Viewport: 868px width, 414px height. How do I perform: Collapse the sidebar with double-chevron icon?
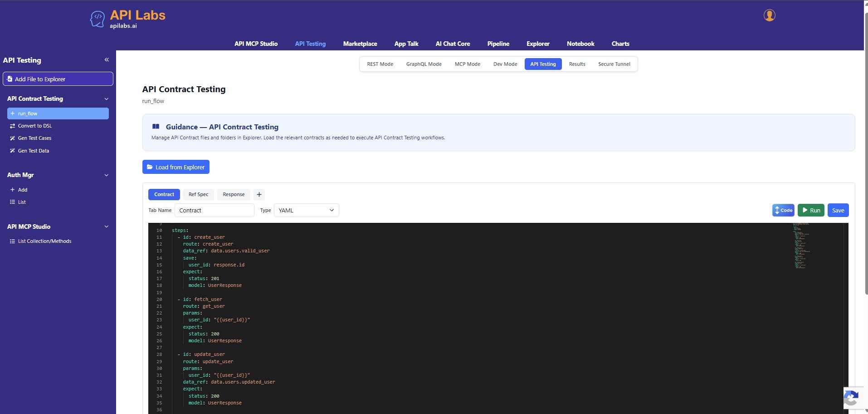pos(107,59)
